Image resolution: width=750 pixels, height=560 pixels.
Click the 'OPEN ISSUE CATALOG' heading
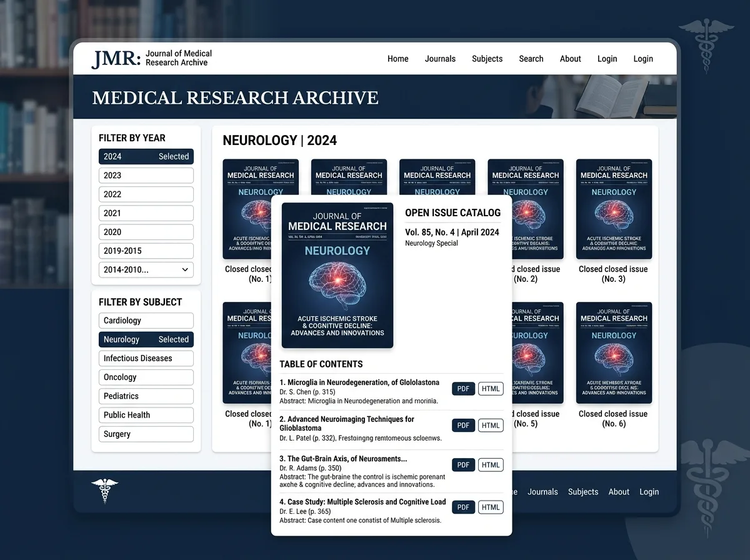pyautogui.click(x=452, y=212)
